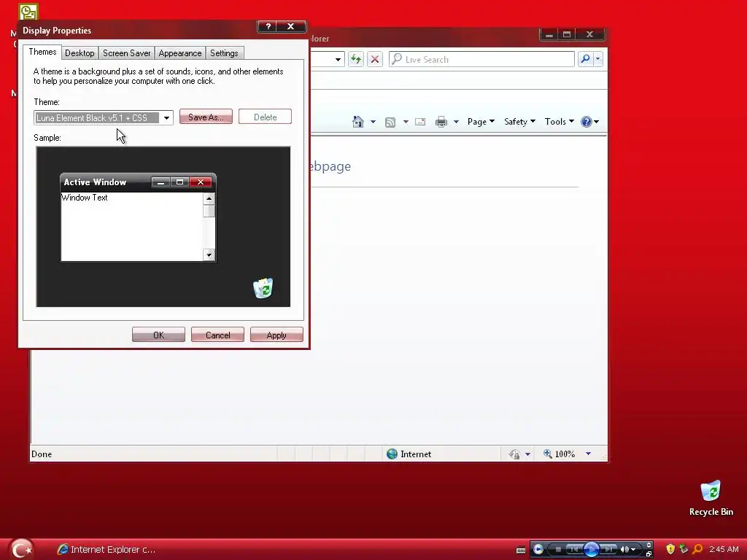Open the search provider dropdown arrow

point(598,59)
